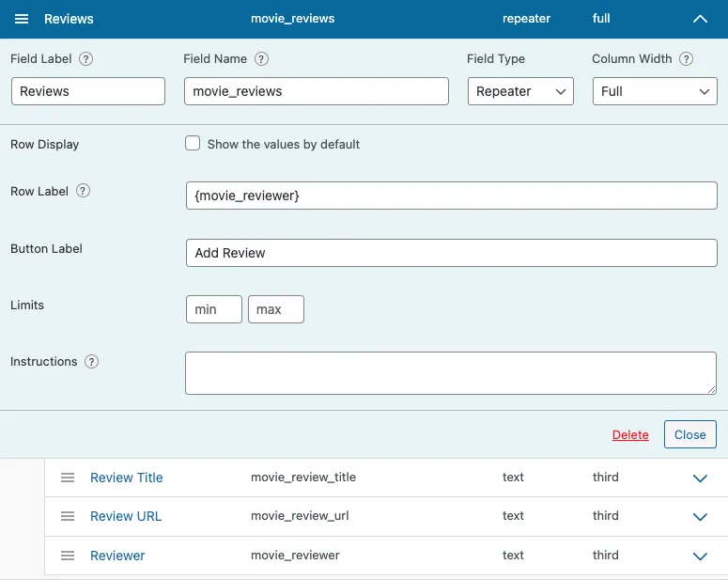
Task: Click drag handle of Review Title row
Action: [x=68, y=478]
